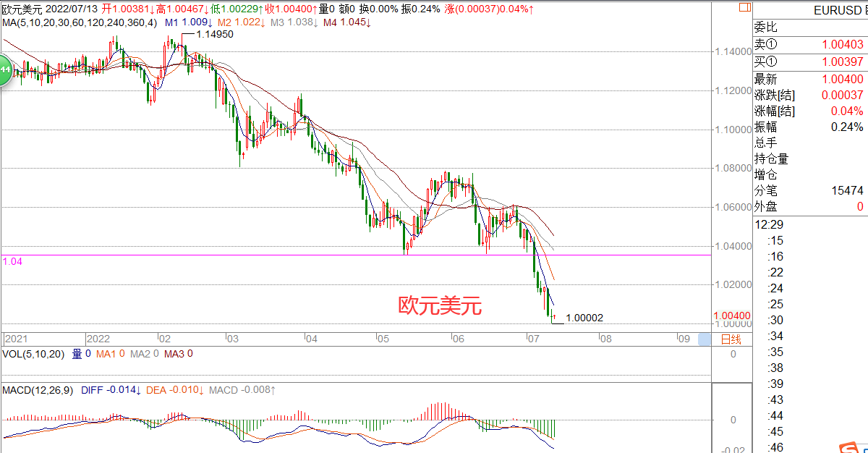
Task: Click the 总手 row label
Action: tap(766, 143)
